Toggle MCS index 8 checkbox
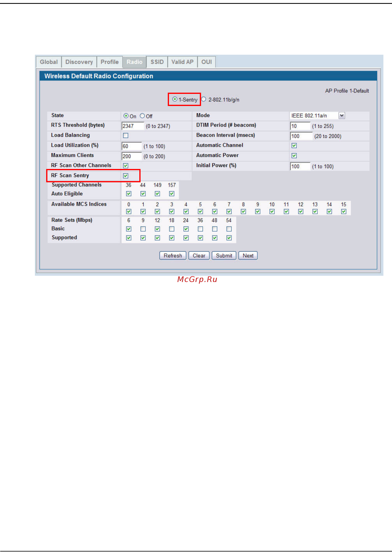 point(243,212)
